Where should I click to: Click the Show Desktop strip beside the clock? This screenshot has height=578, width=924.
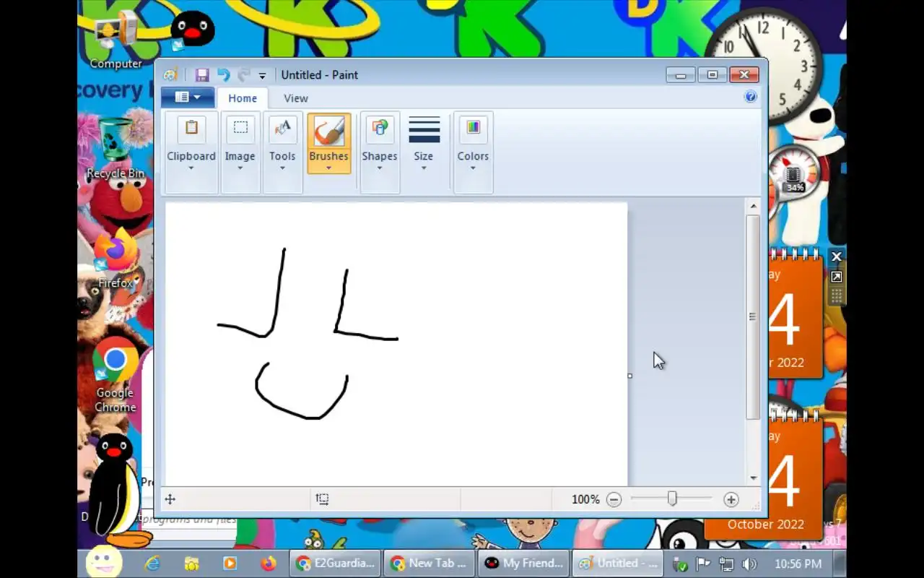[840, 564]
